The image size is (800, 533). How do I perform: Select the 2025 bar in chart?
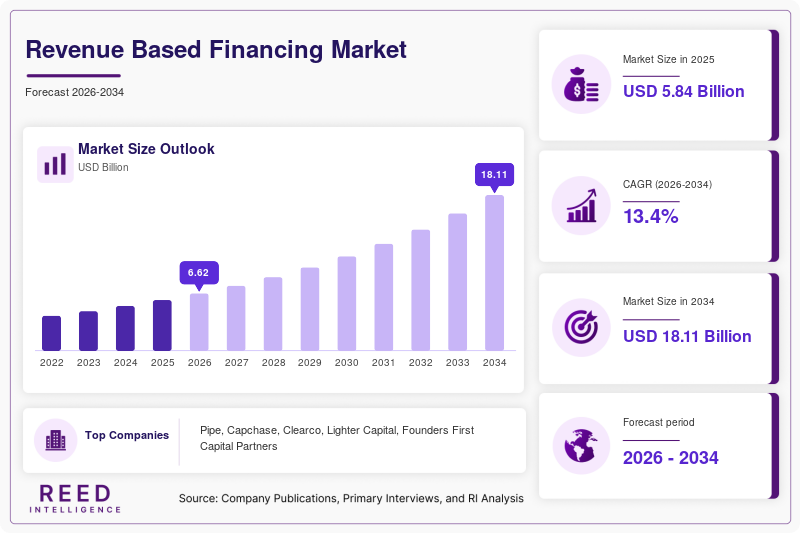[162, 325]
